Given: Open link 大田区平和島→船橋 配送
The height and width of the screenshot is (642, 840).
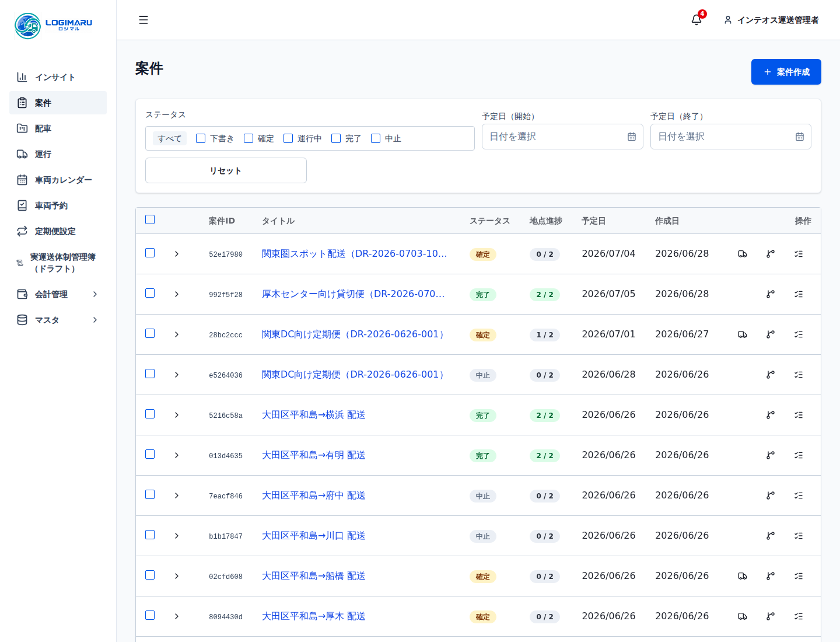Looking at the screenshot, I should [313, 576].
